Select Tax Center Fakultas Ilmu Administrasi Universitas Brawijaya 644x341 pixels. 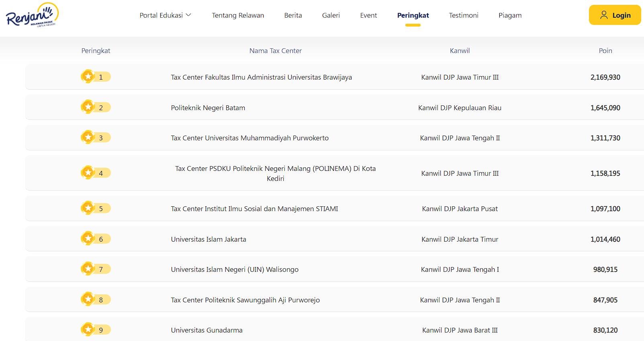coord(262,77)
